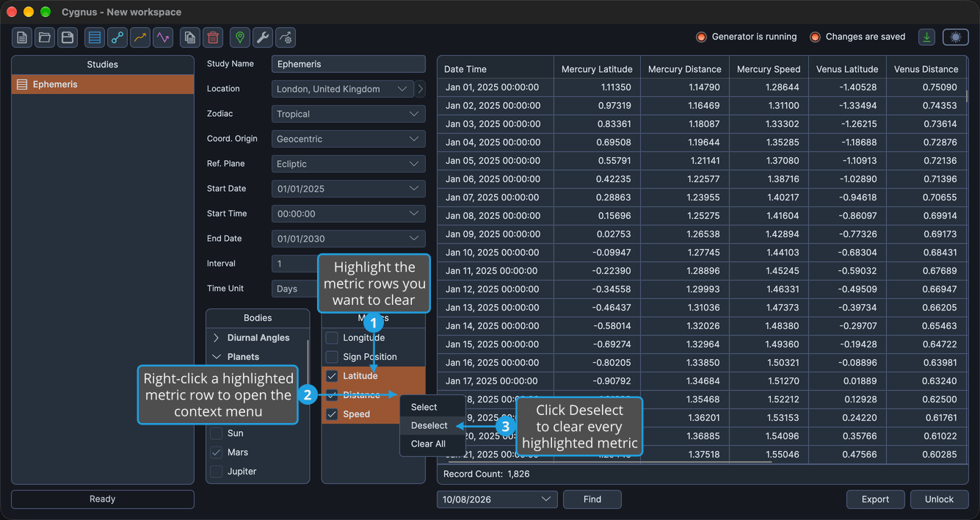980x520 pixels.
Task: Save the workspace with floppy icon
Action: pos(68,37)
